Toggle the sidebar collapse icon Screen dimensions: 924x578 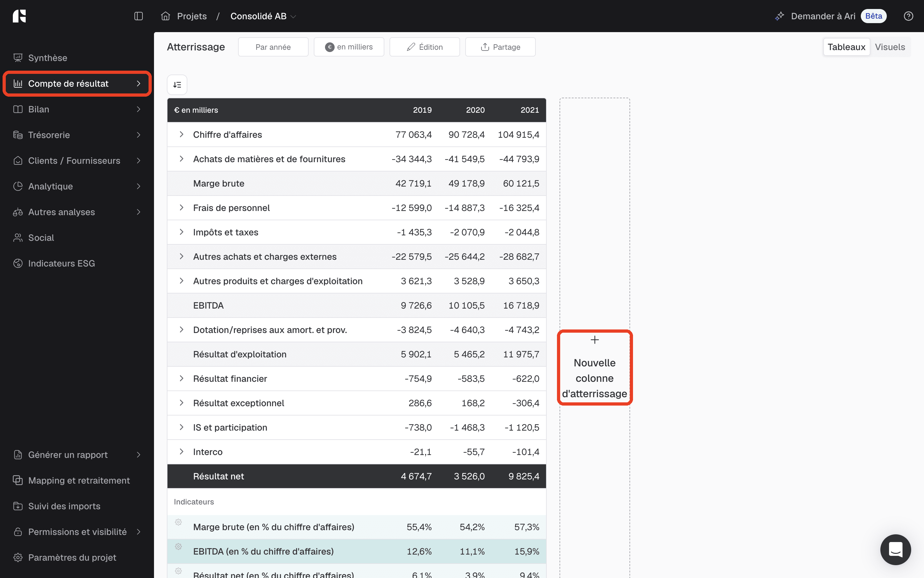[139, 16]
